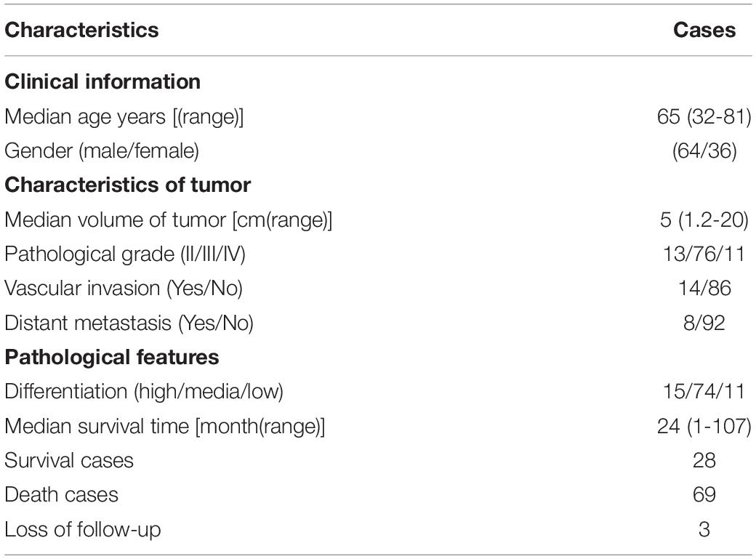Select the tumor volume value 5 (1.2-20)
This screenshot has height=559, width=756.
tap(704, 220)
